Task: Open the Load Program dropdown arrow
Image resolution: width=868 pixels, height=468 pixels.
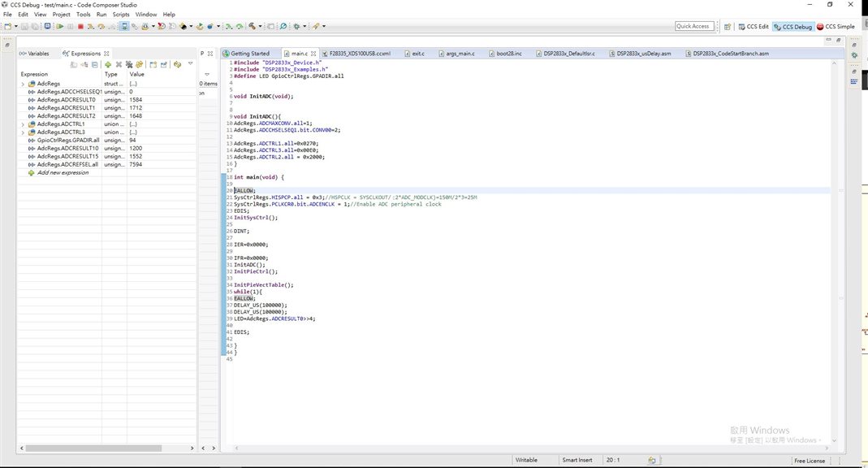Action: (191, 26)
